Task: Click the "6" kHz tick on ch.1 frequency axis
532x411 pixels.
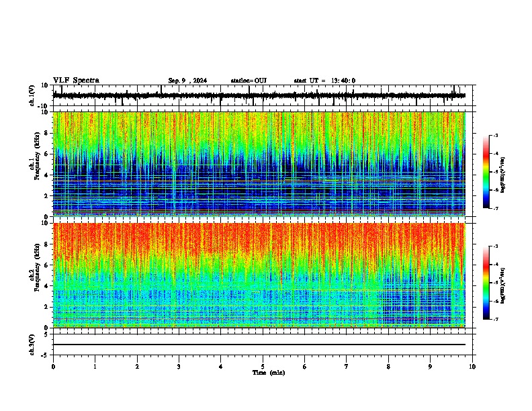Action: tap(46, 154)
